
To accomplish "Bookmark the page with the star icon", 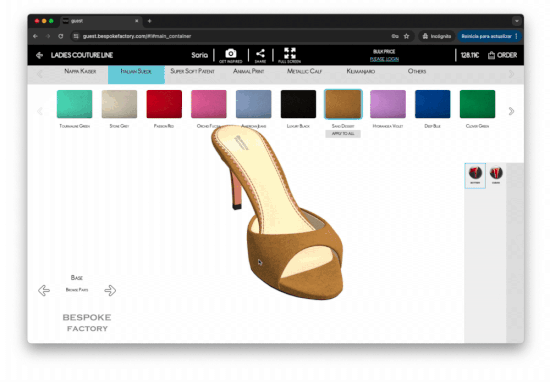I will tap(406, 36).
